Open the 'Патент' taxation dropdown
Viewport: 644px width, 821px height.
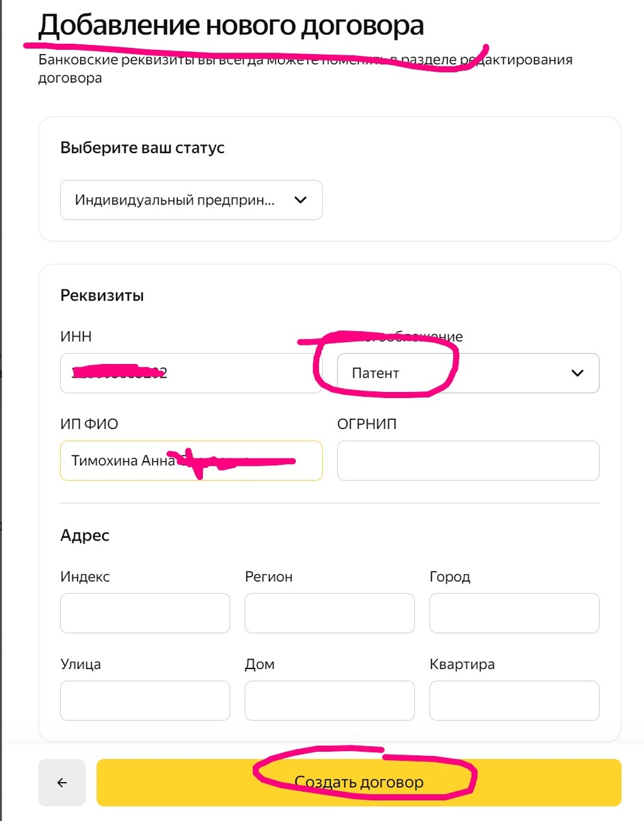[468, 373]
